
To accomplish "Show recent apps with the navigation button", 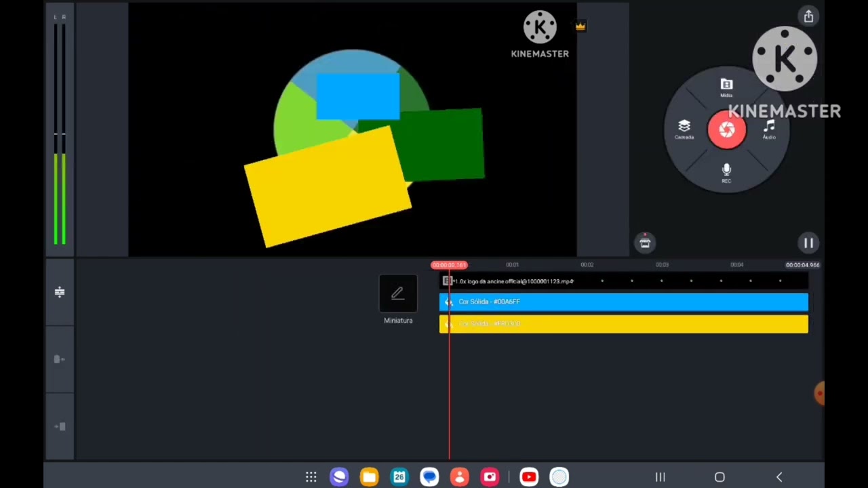I will (660, 477).
